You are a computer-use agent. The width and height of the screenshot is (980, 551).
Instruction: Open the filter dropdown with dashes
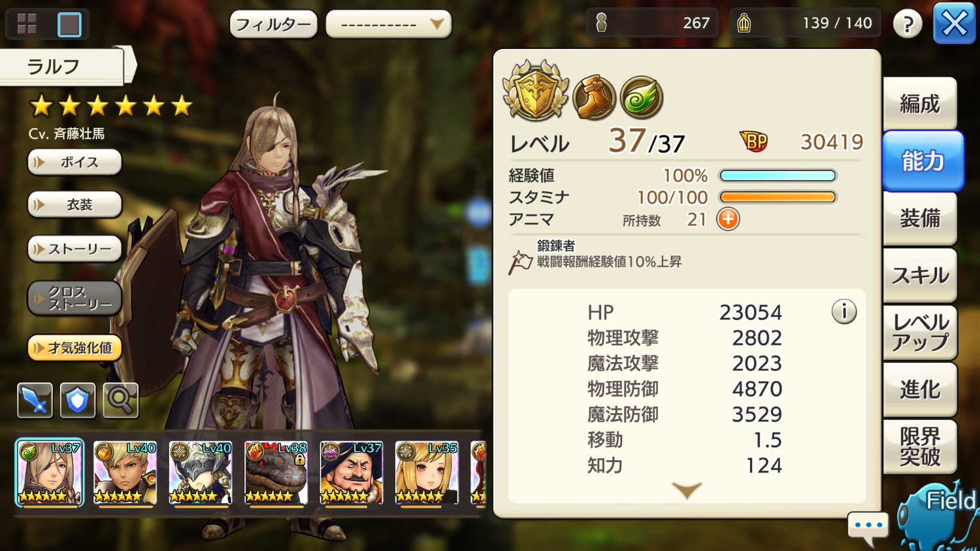pyautogui.click(x=389, y=25)
